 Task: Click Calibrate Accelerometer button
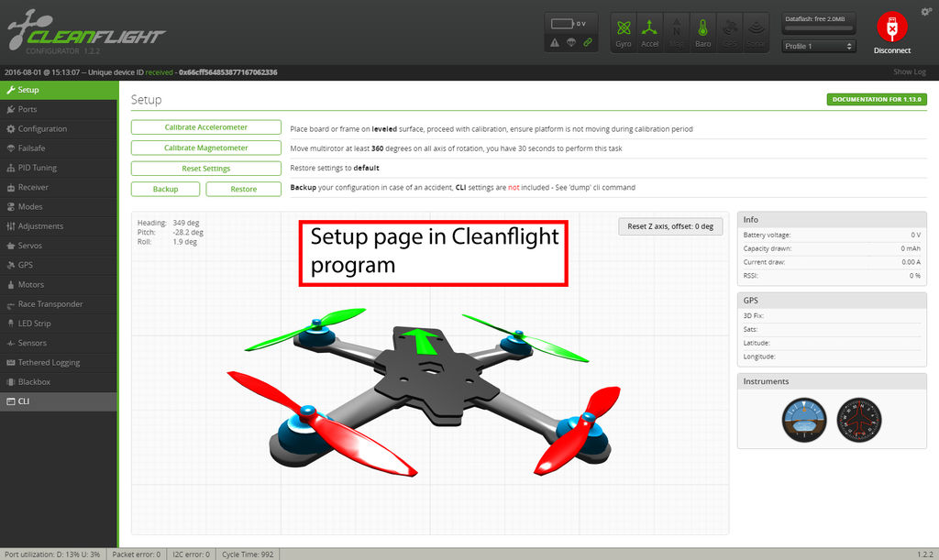point(206,127)
